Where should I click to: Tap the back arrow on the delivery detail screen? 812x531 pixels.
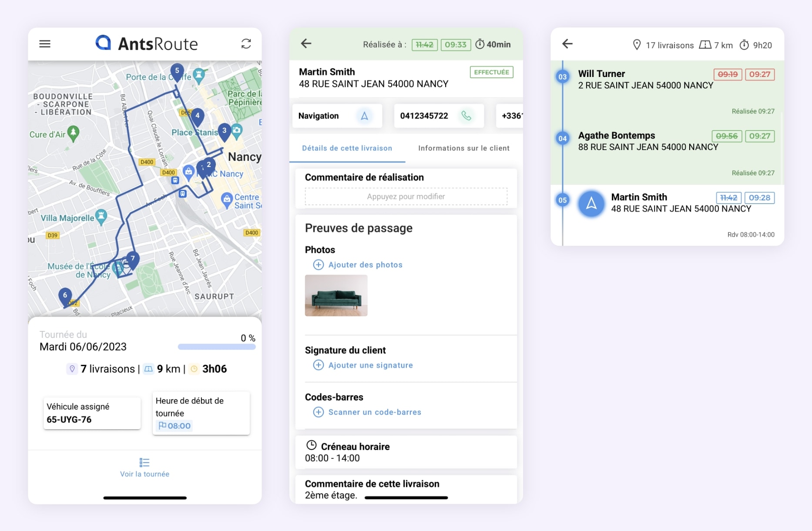point(306,43)
